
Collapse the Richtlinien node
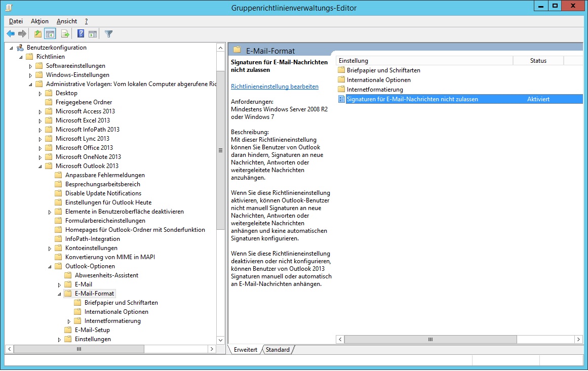(x=21, y=57)
